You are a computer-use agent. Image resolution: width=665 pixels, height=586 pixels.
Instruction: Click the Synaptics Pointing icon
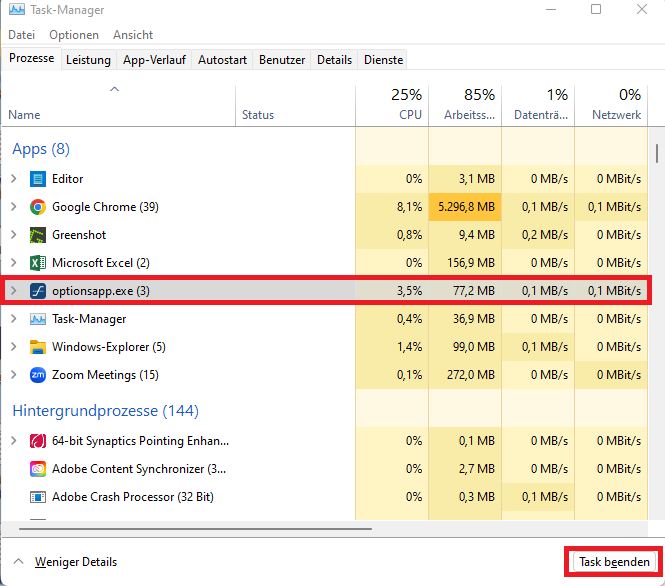point(38,441)
